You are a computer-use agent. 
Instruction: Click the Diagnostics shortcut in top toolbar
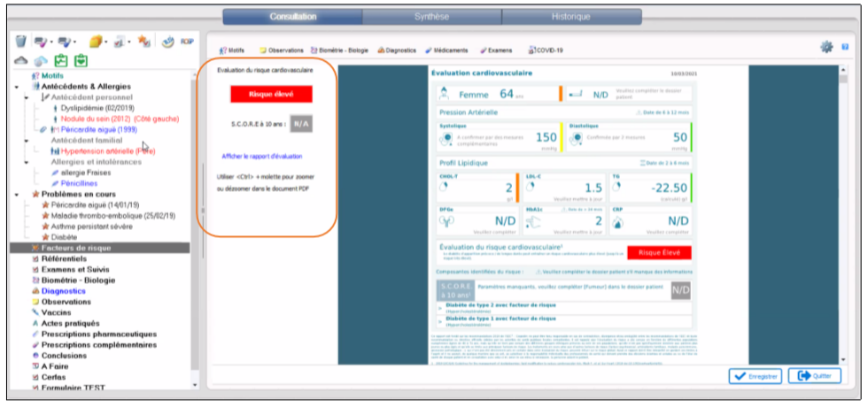398,50
